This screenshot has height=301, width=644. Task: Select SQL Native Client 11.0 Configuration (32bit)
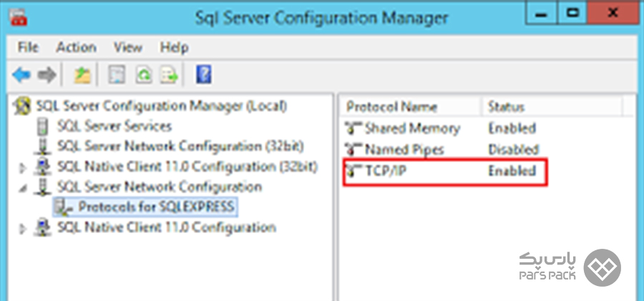tap(187, 167)
